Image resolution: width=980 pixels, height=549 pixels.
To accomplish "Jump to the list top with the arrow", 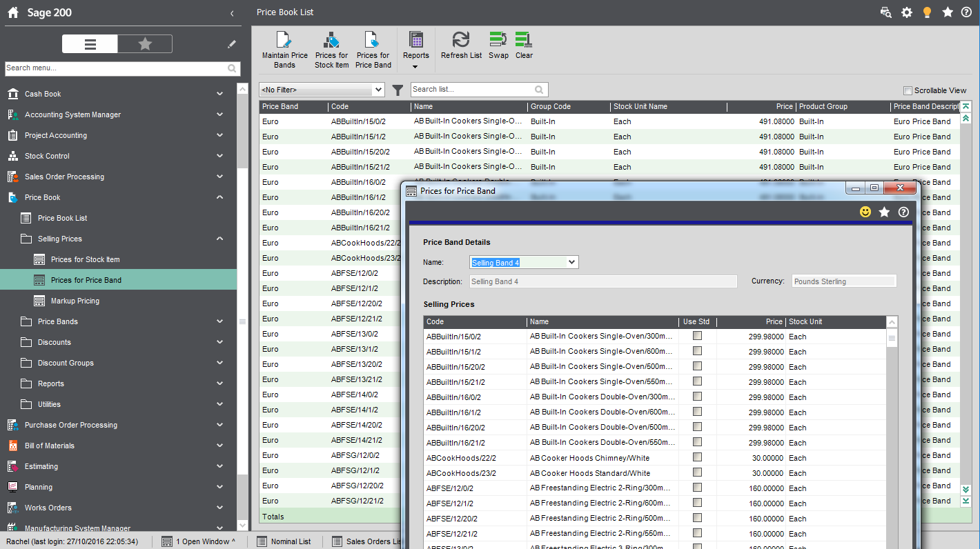I will click(966, 106).
